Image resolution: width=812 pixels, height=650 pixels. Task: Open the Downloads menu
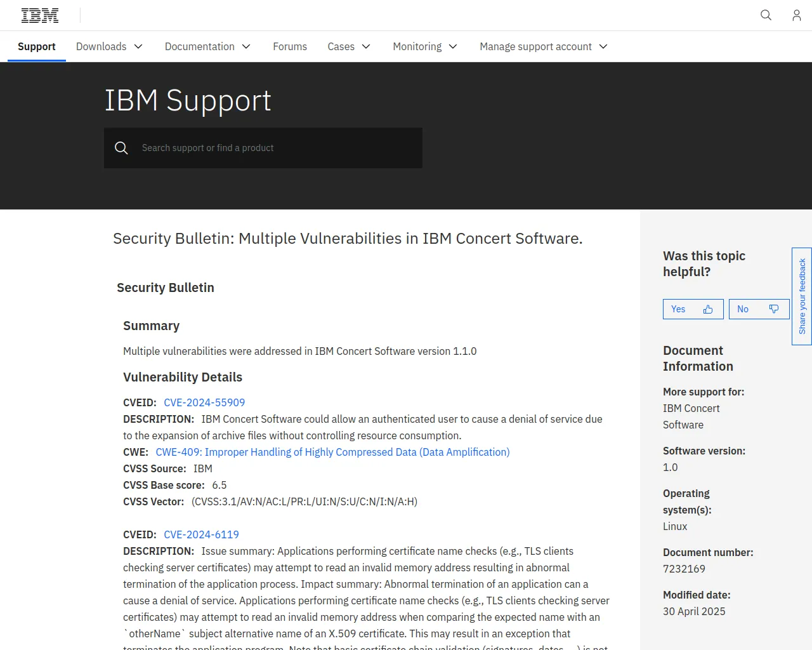(x=109, y=46)
